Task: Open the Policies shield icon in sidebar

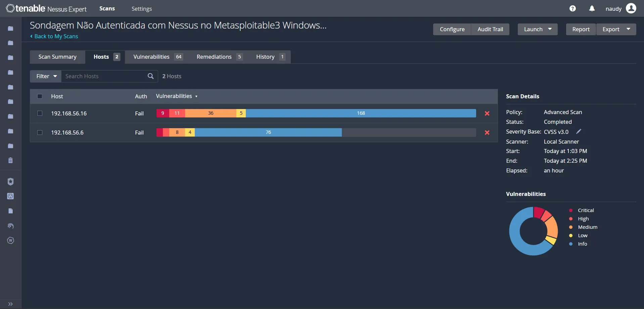Action: tap(10, 182)
